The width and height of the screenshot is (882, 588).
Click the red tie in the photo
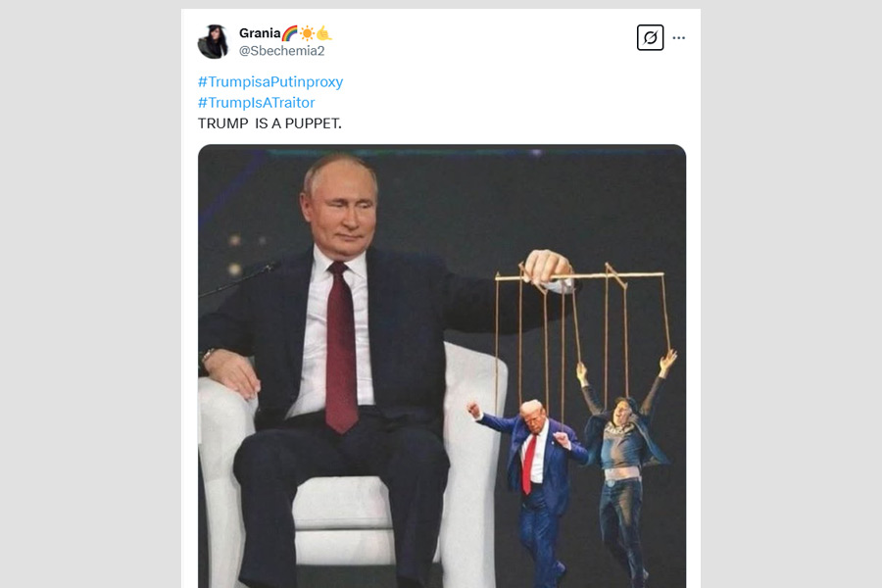tap(340, 347)
